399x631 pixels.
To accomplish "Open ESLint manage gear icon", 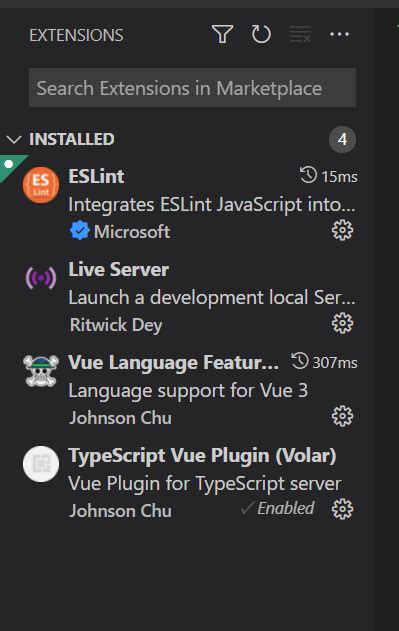I will [342, 231].
